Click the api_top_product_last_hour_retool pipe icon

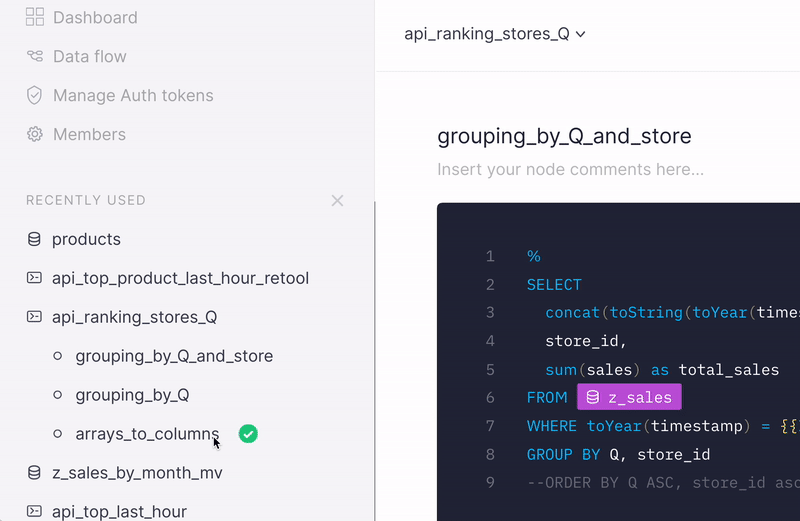tap(34, 278)
